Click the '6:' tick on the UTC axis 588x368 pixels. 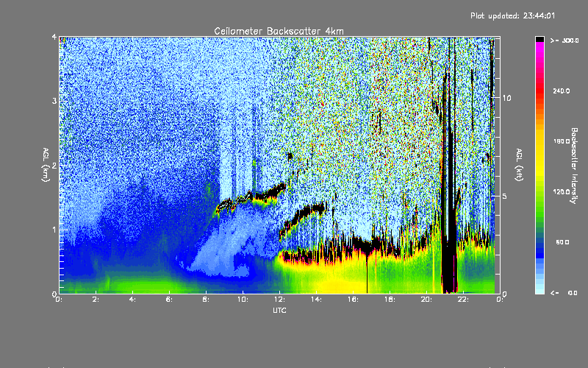click(x=170, y=300)
